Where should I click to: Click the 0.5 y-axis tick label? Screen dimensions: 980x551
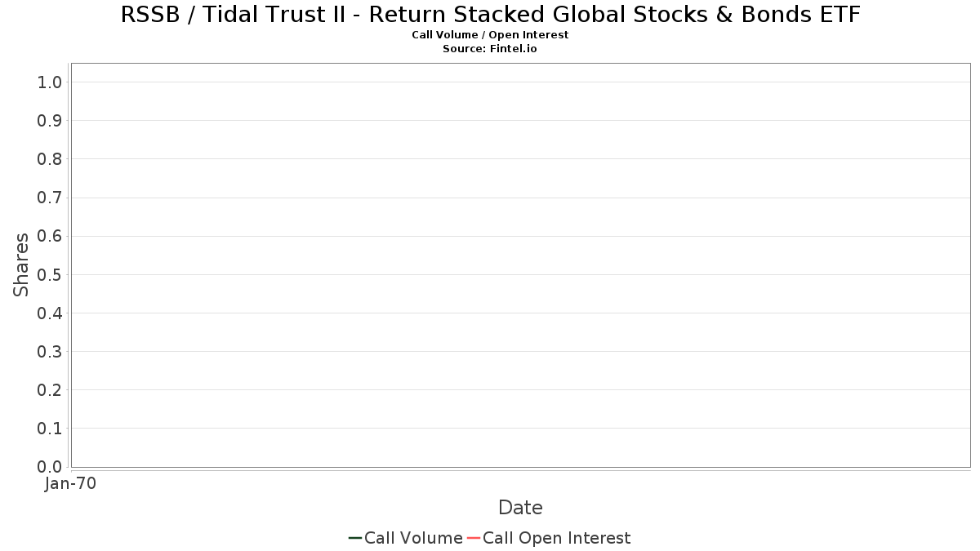coord(50,274)
